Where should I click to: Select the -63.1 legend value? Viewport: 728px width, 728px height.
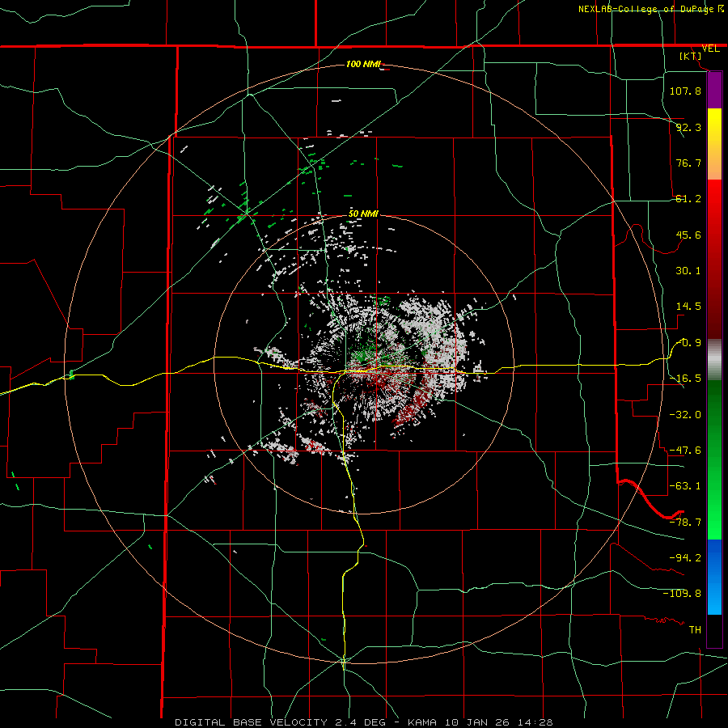click(685, 486)
